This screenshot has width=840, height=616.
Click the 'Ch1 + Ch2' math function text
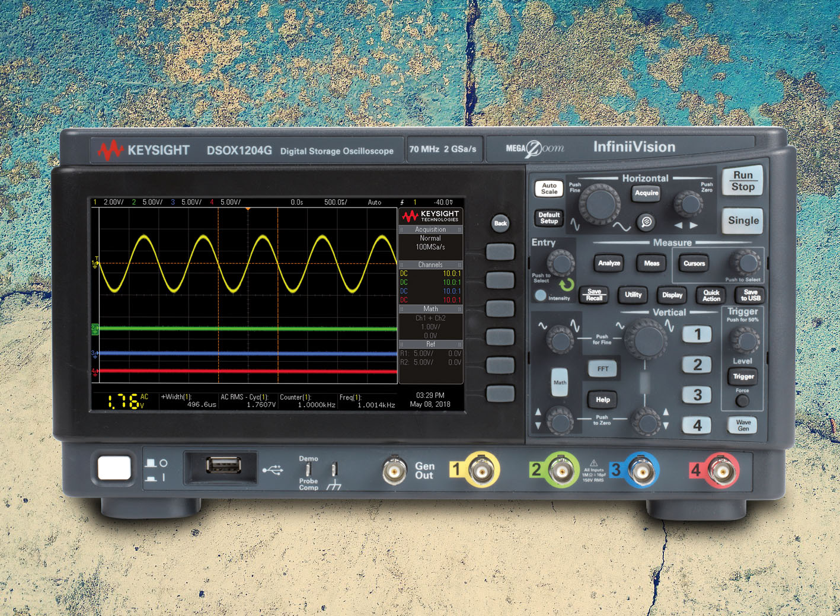click(x=430, y=318)
